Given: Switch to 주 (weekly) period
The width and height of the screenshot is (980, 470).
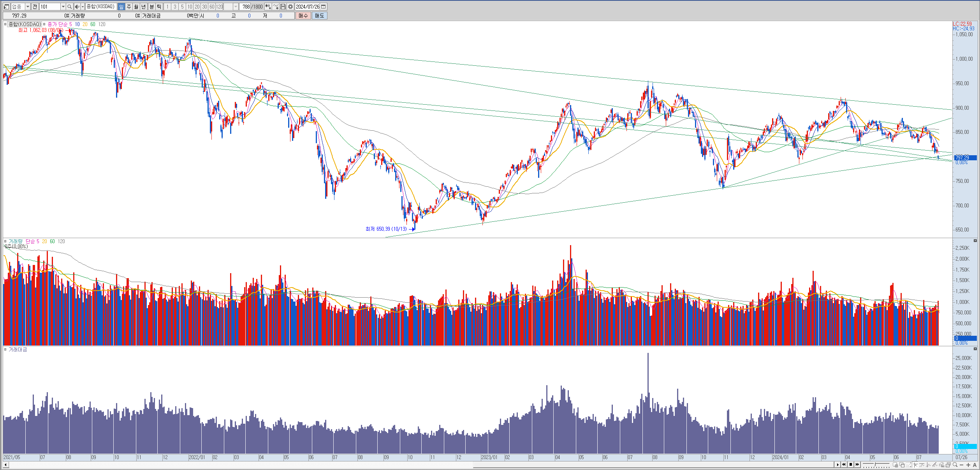Looking at the screenshot, I should coord(129,7).
